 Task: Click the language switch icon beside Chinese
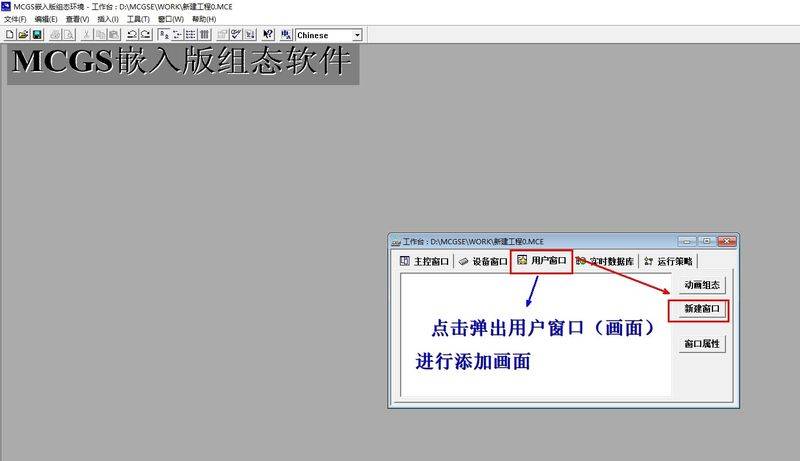286,35
